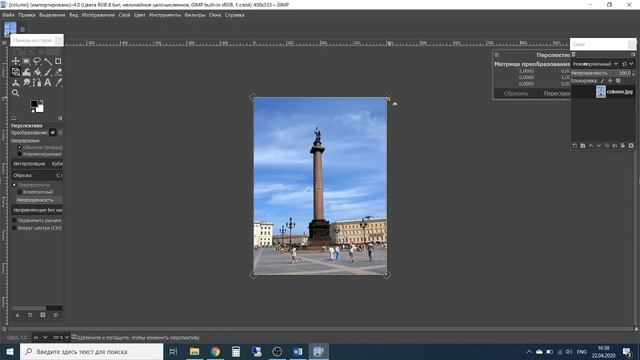Open the units dropdown in status bar
Image resolution: width=640 pixels, height=360 pixels.
41,338
